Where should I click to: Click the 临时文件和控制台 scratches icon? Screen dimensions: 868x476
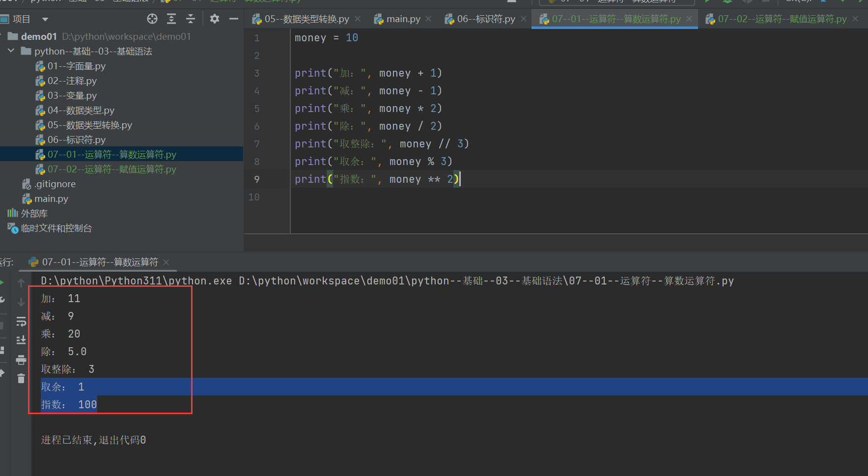tap(12, 228)
